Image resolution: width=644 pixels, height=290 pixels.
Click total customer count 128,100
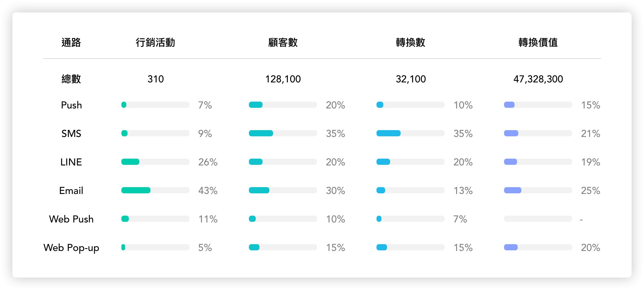point(283,79)
